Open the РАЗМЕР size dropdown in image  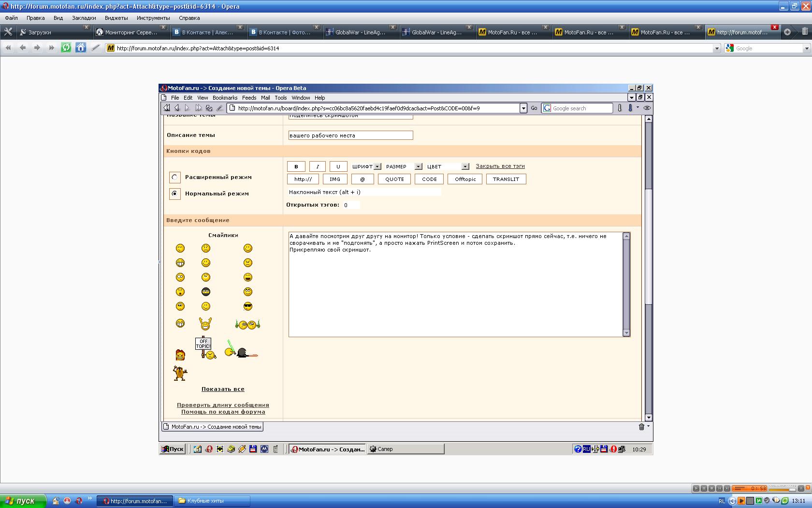(404, 166)
